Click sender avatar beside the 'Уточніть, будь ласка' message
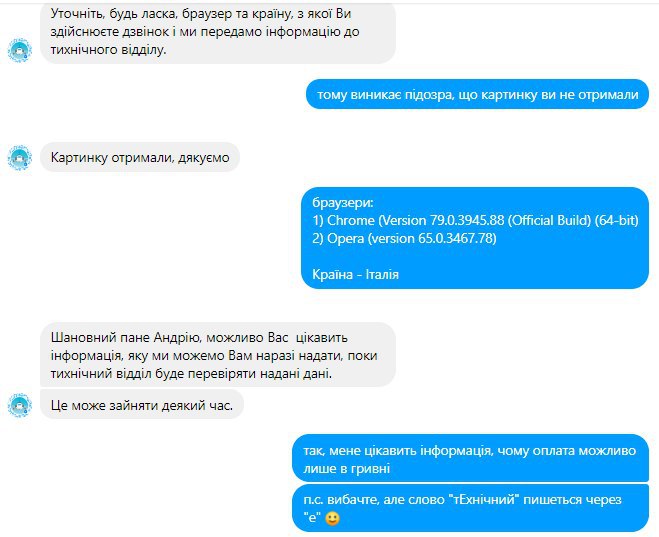This screenshot has width=659, height=537. [20, 50]
